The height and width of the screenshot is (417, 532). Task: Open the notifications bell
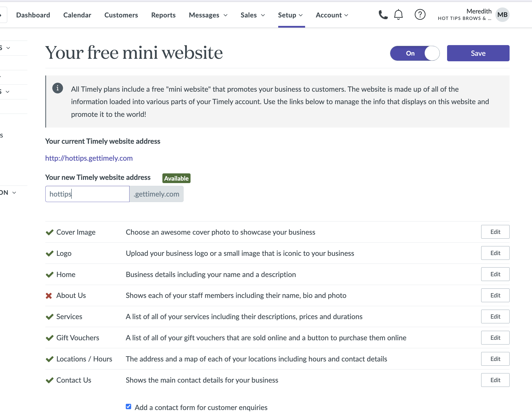pos(398,15)
